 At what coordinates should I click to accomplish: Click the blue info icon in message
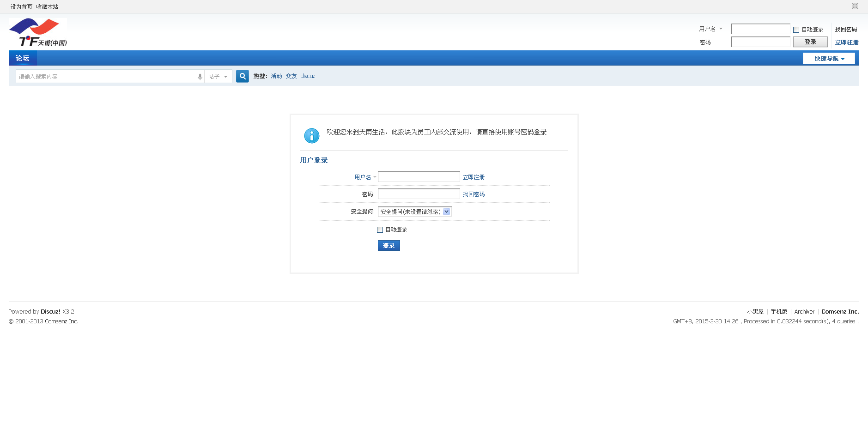point(311,136)
